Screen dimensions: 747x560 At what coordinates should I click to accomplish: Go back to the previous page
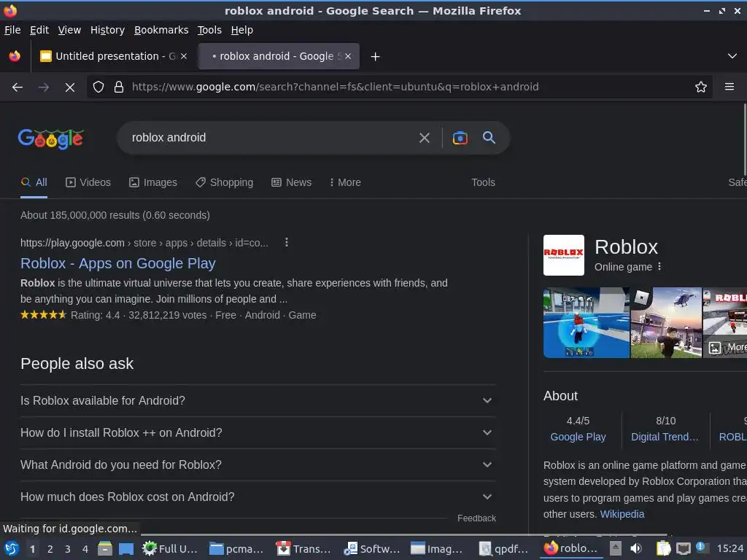click(18, 87)
